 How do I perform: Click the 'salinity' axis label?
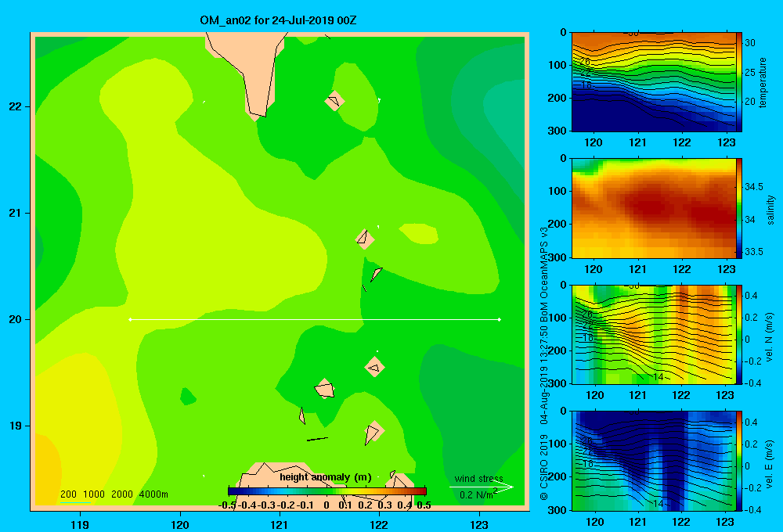770,210
